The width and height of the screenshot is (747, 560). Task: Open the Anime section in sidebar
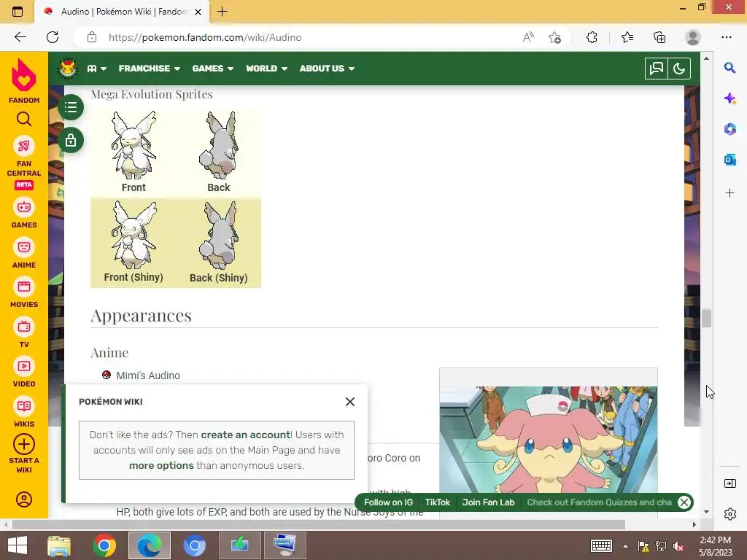pyautogui.click(x=24, y=253)
